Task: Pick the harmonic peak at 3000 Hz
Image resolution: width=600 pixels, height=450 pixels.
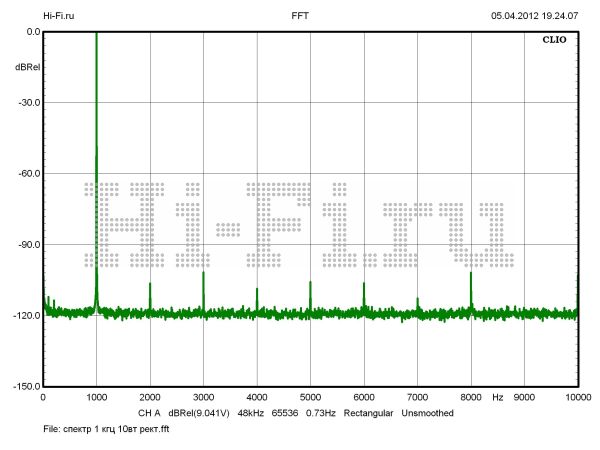Action: [203, 290]
